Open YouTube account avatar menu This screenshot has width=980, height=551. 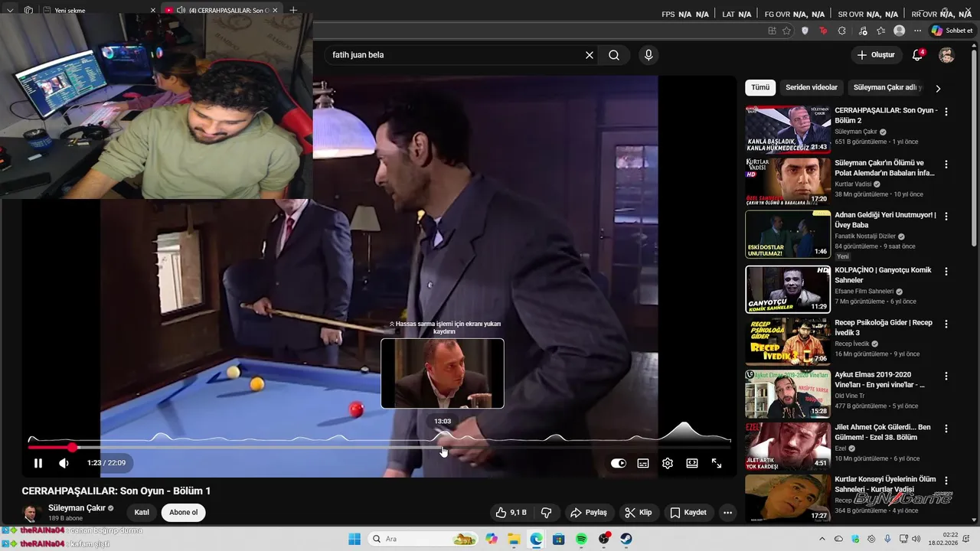[947, 55]
